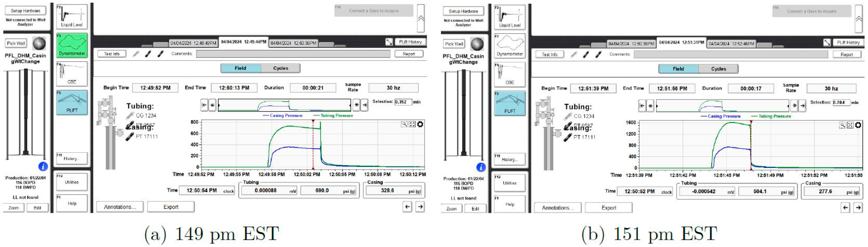Click Casing 277.6 psi value, right screenshot
This screenshot has width=868, height=247.
pos(832,191)
